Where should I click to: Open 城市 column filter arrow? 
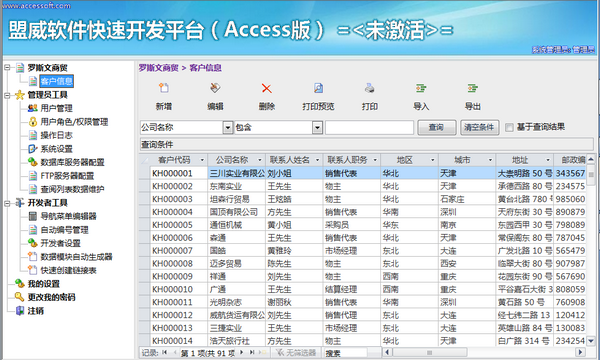click(490, 160)
